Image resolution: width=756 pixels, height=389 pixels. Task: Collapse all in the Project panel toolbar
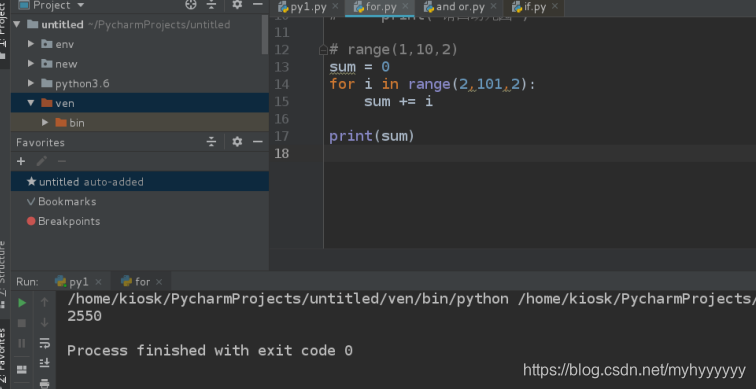(x=212, y=5)
